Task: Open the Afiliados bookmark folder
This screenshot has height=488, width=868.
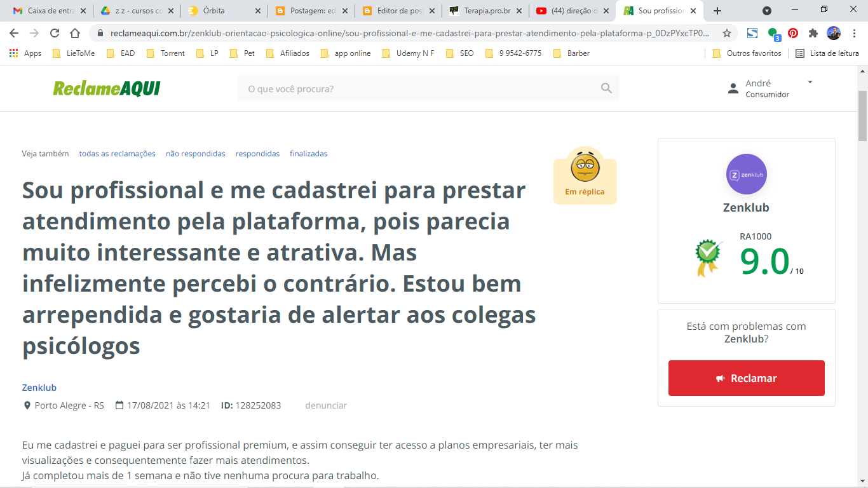Action: [288, 53]
